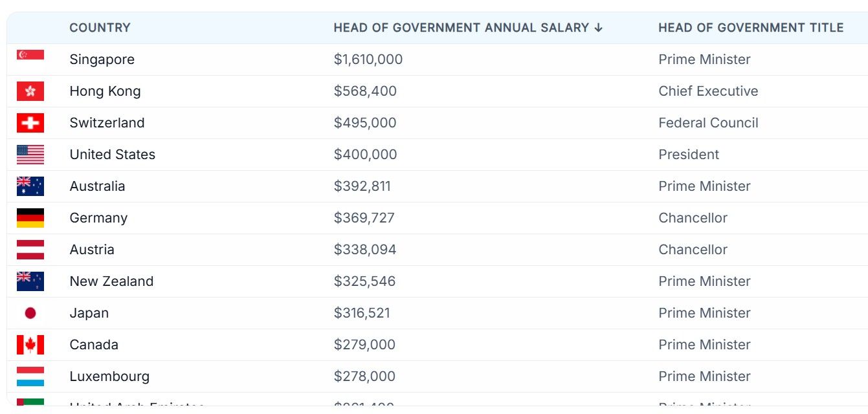This screenshot has width=868, height=414.
Task: Open the Luxembourg country link
Action: [109, 376]
